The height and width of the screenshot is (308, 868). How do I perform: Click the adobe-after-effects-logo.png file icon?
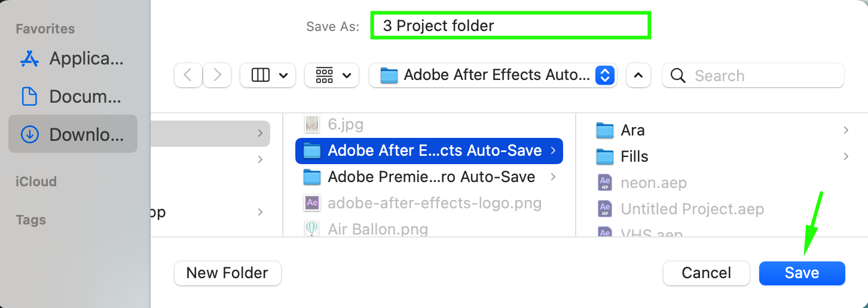[311, 203]
